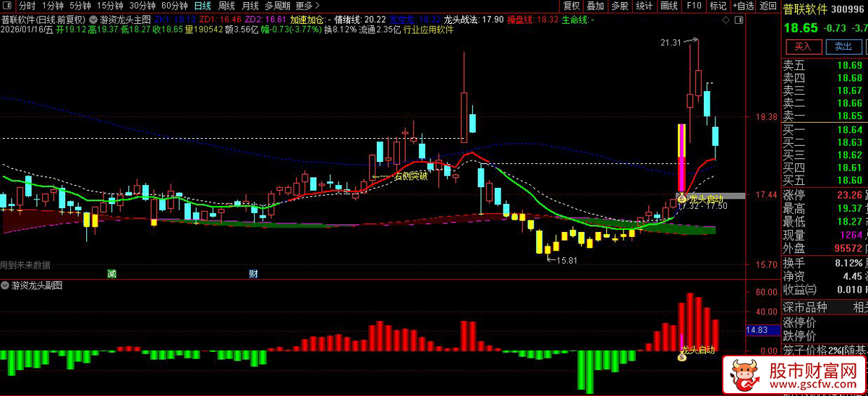Click the 统计 statistics button
868x396 pixels.
pos(644,6)
